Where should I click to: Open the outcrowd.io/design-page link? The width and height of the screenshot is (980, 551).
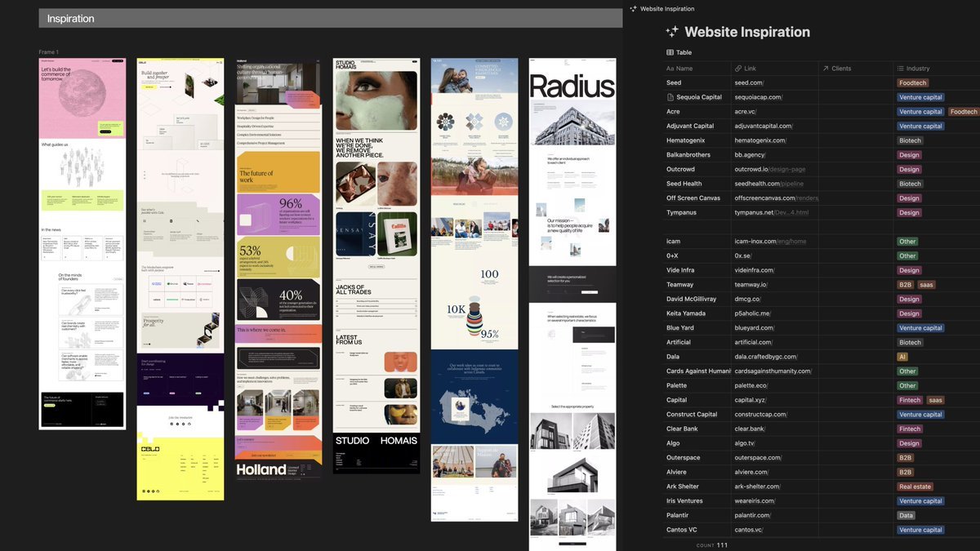(x=770, y=169)
